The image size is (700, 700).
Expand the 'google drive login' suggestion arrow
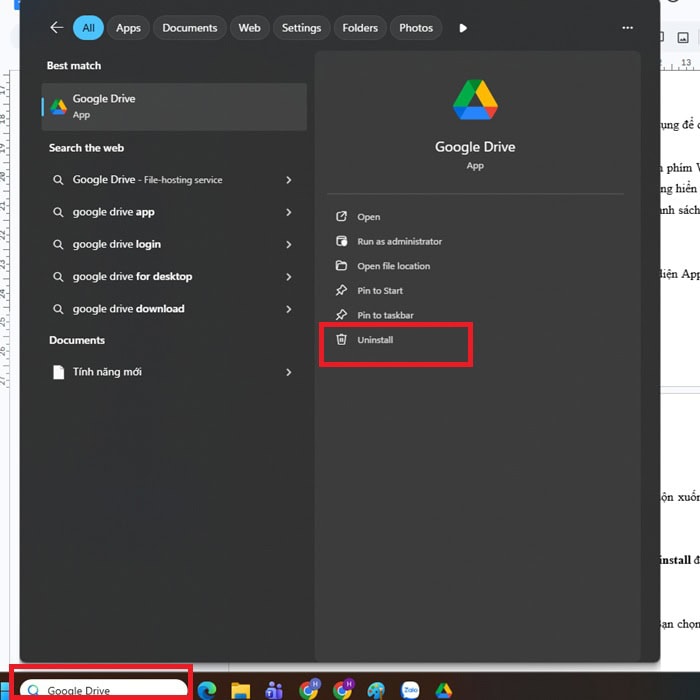[288, 244]
